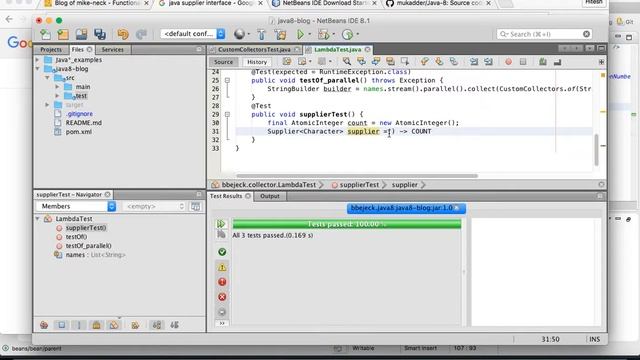Select the LambdaTest.java editor tab

click(x=338, y=49)
